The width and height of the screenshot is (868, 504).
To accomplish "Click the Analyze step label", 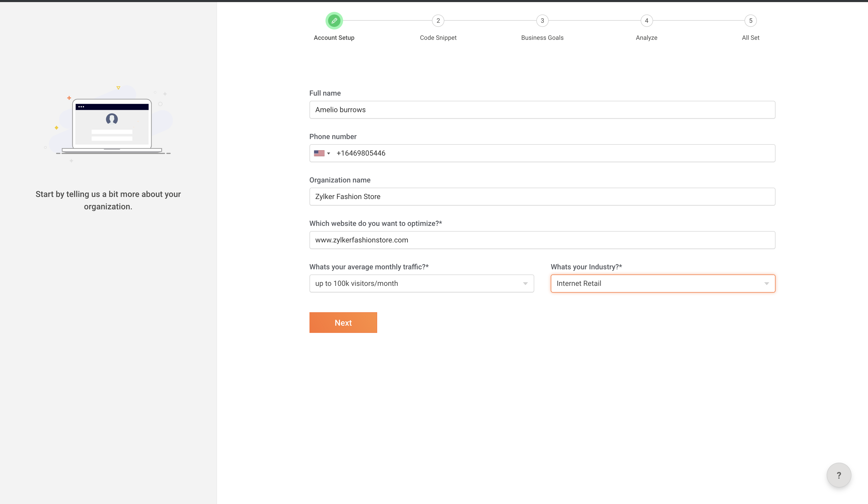I will [x=646, y=37].
